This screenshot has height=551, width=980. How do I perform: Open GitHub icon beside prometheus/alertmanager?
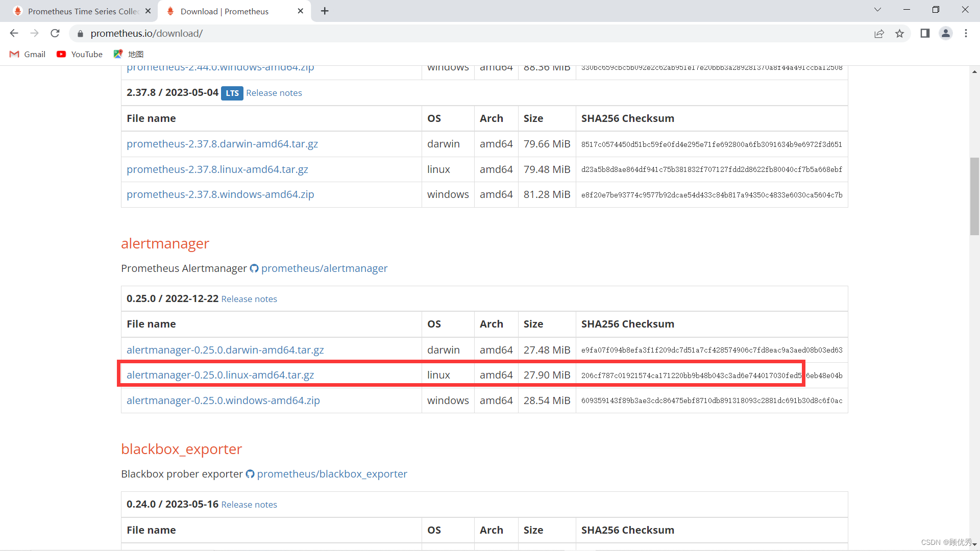(254, 268)
